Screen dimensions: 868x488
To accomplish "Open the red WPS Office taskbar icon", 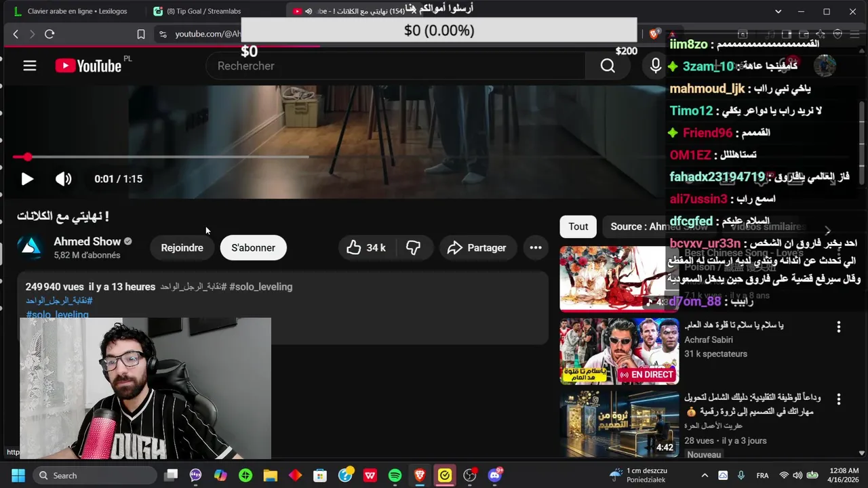I will [x=370, y=475].
